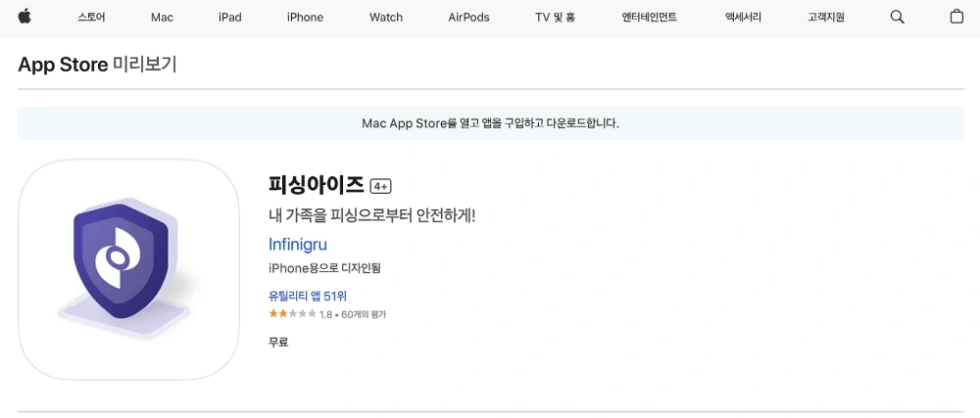Click the 피싱아이즈 shield app icon
The width and height of the screenshot is (980, 418).
pyautogui.click(x=128, y=269)
